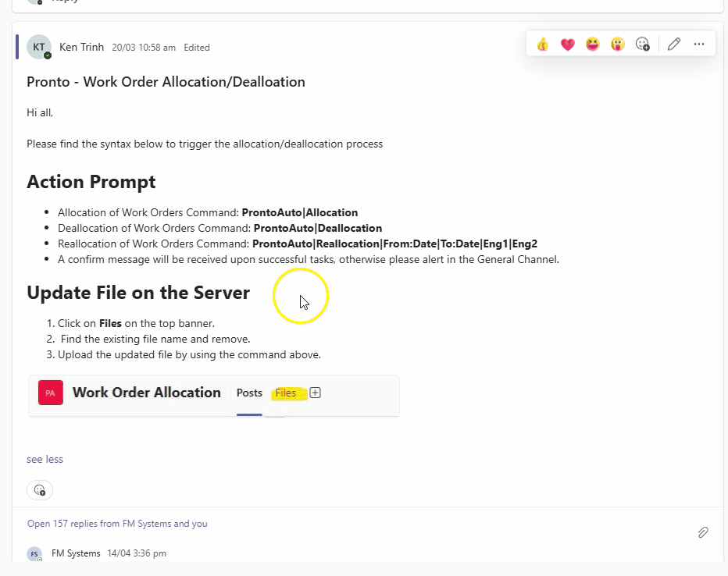
Task: Click the plus add-tab icon in image
Action: (316, 393)
